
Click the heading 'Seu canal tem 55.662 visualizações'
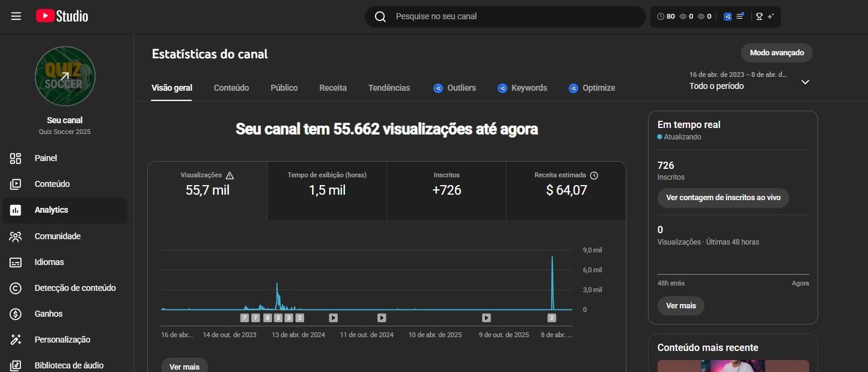coord(387,129)
